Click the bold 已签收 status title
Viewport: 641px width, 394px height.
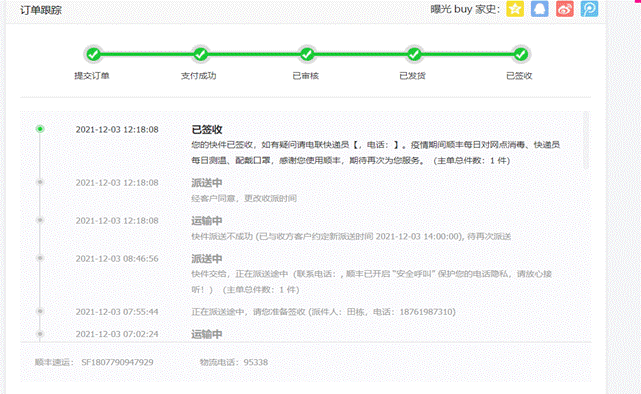click(x=207, y=130)
